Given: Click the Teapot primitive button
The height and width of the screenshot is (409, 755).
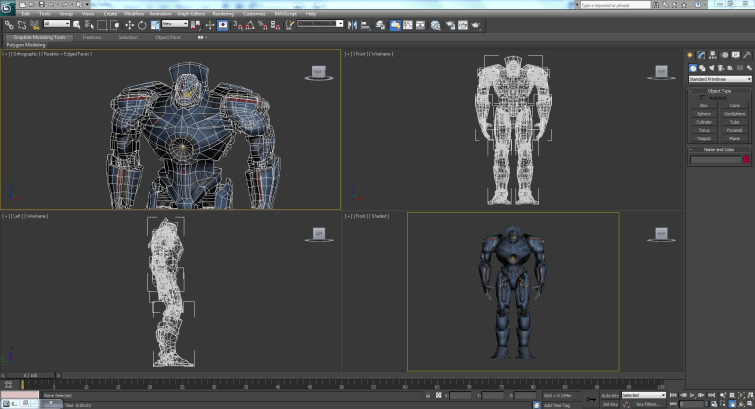Looking at the screenshot, I should pos(704,138).
